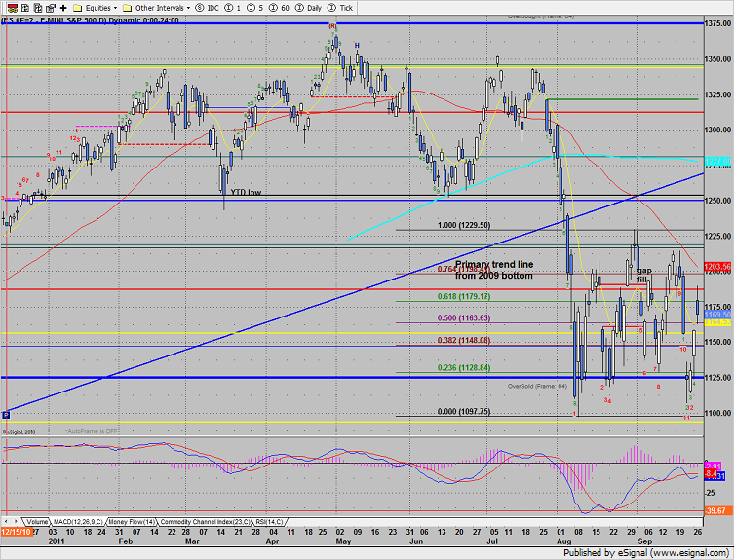Click the 0.236 (1128.84) Fibonacci label
734x560 pixels.
[x=464, y=368]
